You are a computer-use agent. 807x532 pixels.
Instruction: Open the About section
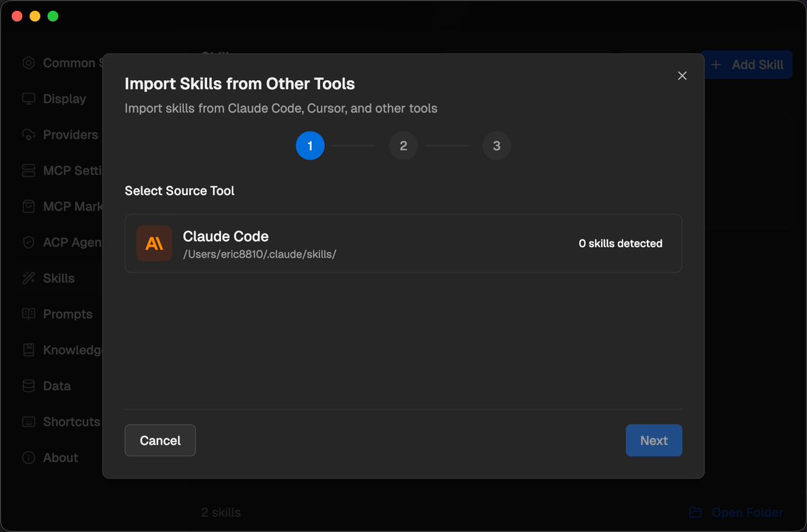(28, 457)
